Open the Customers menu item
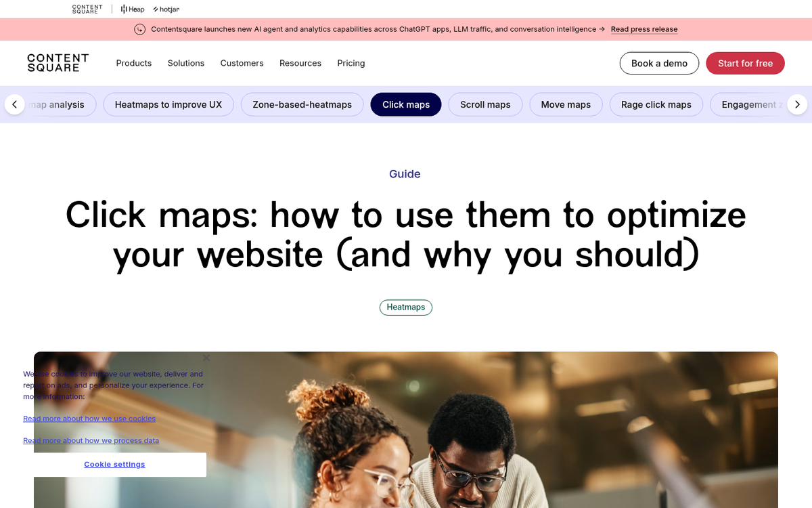812x508 pixels. (242, 63)
